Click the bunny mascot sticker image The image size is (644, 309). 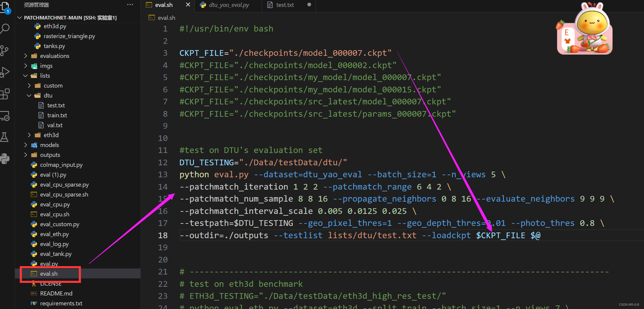coord(584,28)
